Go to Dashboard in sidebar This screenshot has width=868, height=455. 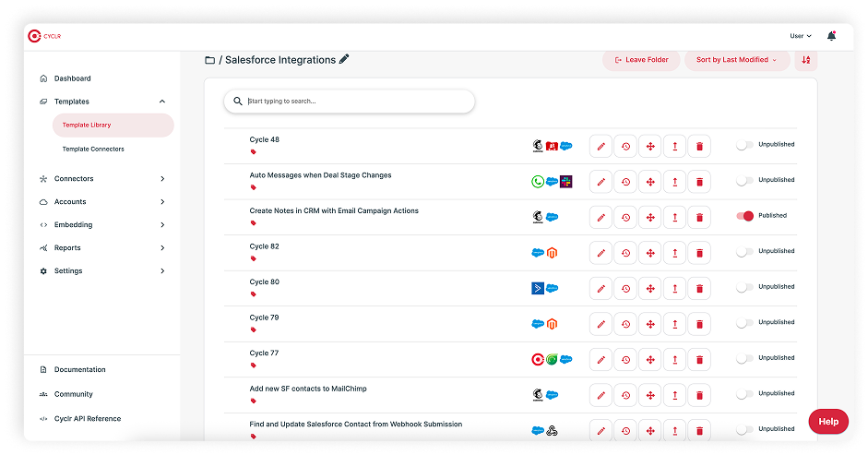pyautogui.click(x=73, y=78)
